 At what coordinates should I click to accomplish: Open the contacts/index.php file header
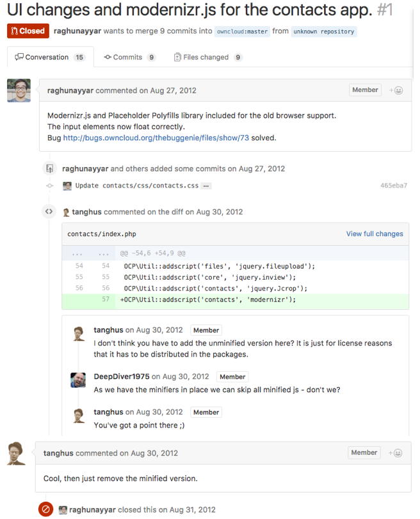pos(102,234)
